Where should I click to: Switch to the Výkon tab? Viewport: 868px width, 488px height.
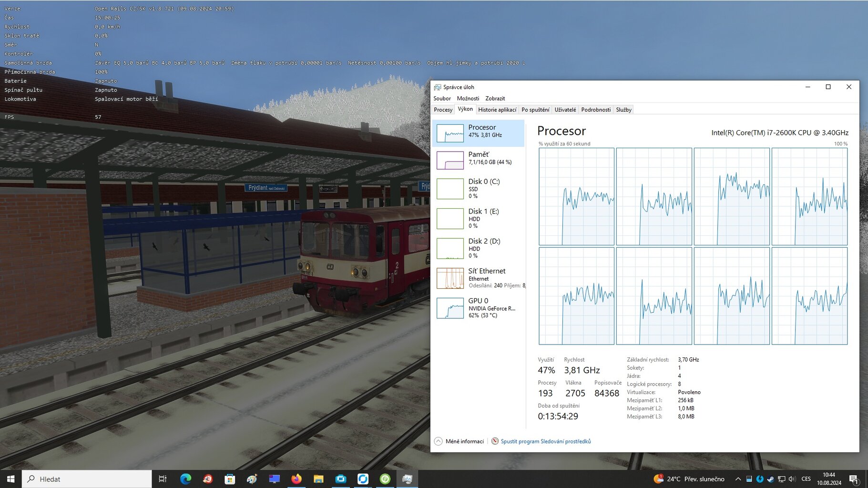coord(465,109)
